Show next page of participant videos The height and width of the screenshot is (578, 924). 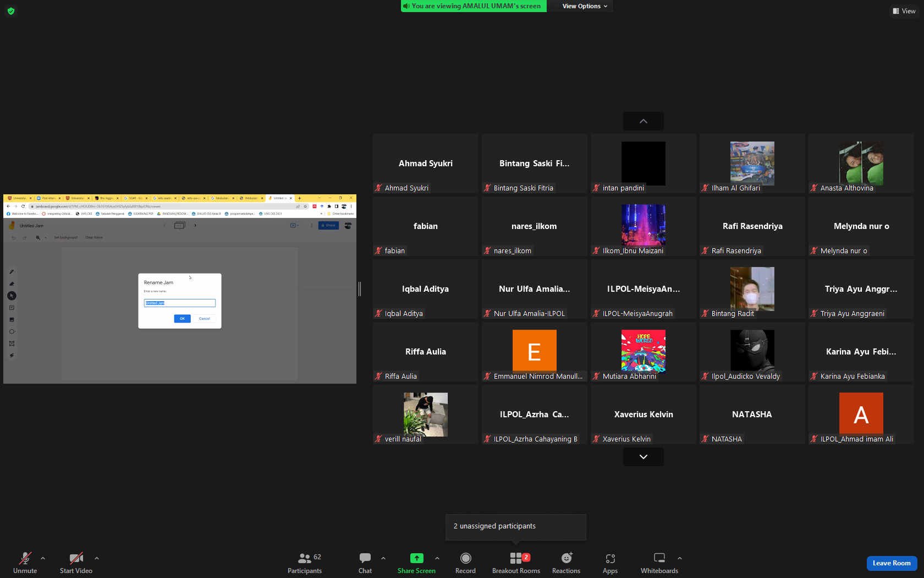[643, 457]
